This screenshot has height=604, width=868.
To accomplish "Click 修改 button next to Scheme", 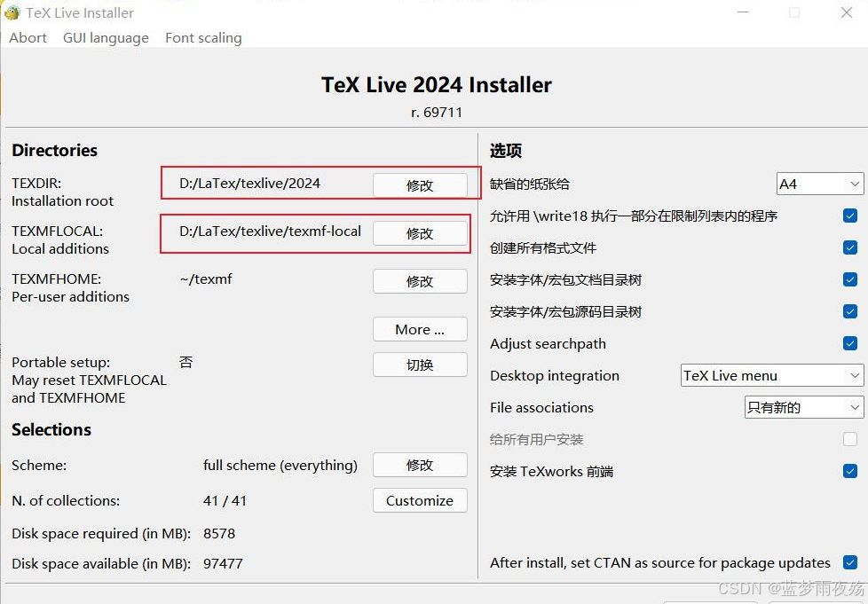I will 420,465.
